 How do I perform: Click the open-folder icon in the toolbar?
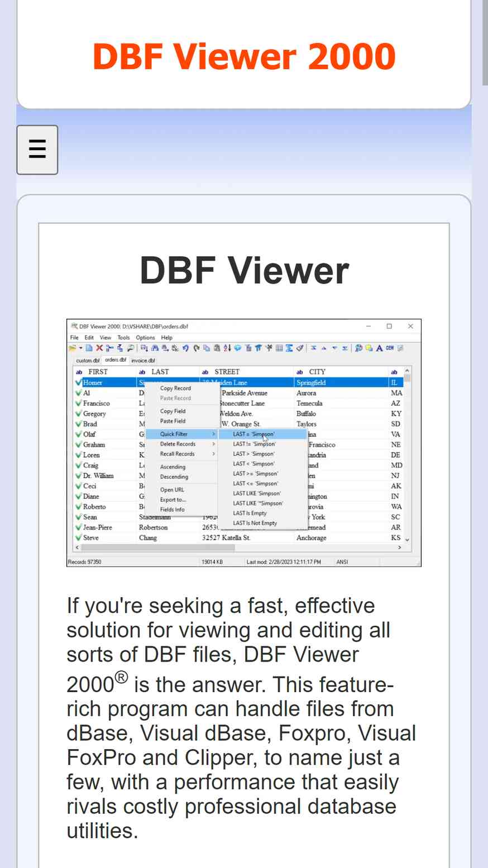click(73, 348)
